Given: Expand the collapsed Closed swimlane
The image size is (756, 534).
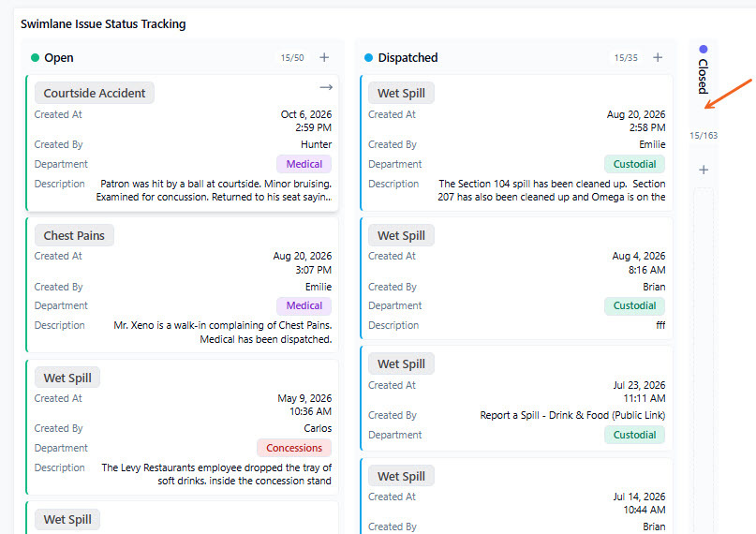Looking at the screenshot, I should (703, 76).
